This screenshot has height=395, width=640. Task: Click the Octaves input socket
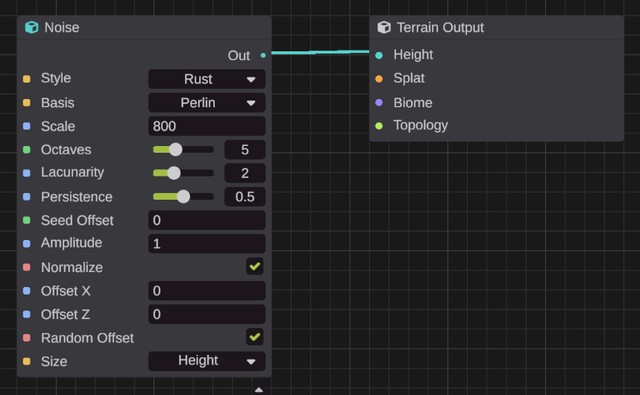click(27, 150)
